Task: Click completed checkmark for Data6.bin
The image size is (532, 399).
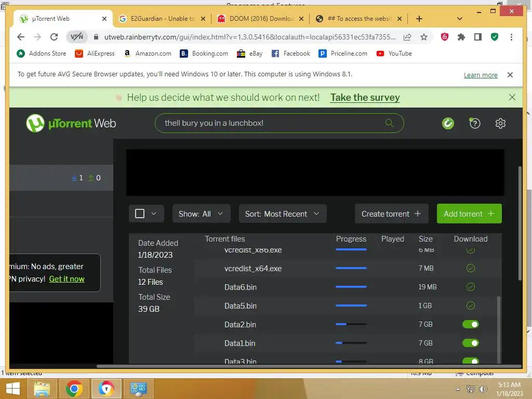Action: coord(471,287)
